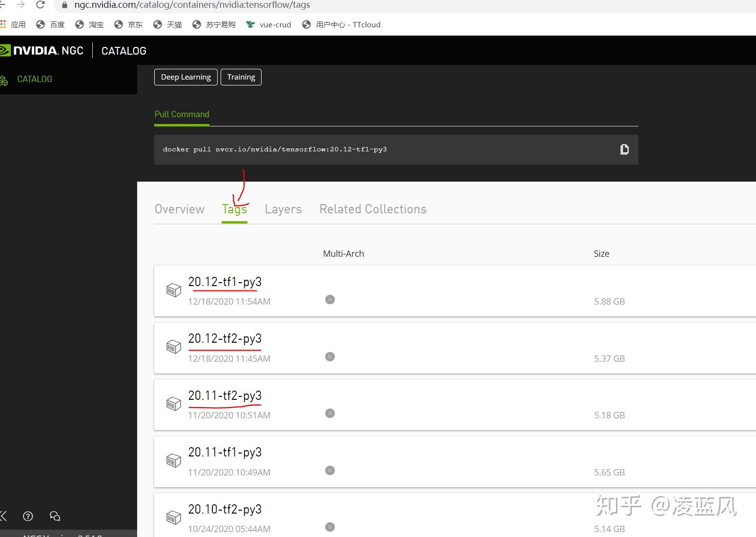The image size is (756, 537).
Task: Click the container icon beside 20.10-tf2-py3
Action: click(x=173, y=517)
